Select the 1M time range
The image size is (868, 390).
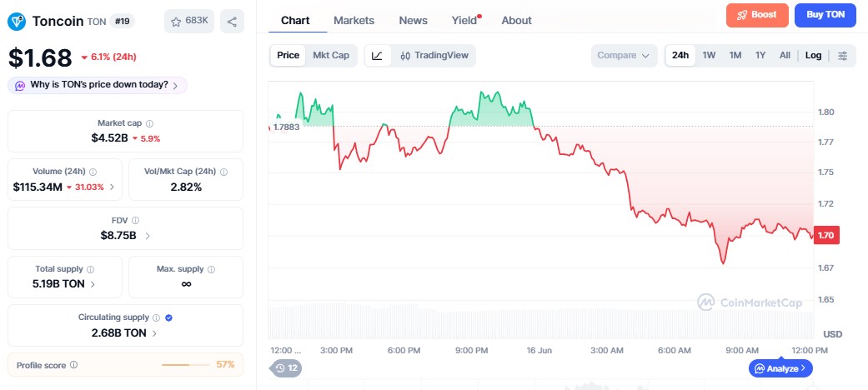pos(735,55)
